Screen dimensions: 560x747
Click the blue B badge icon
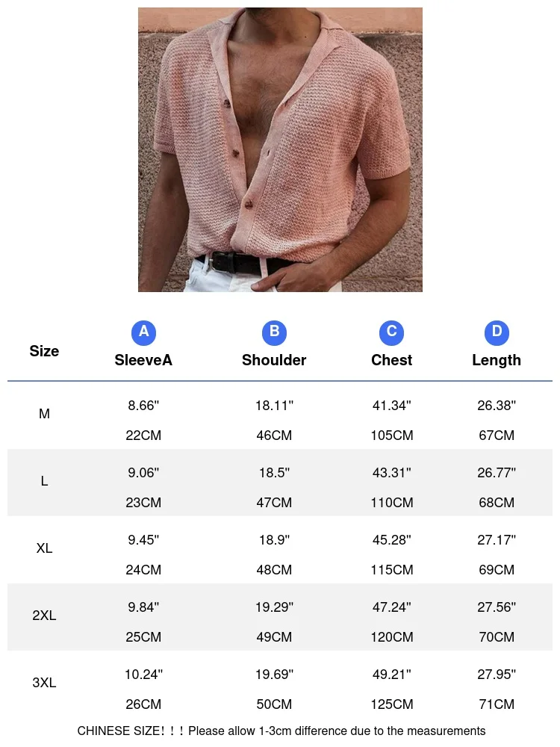pyautogui.click(x=274, y=332)
